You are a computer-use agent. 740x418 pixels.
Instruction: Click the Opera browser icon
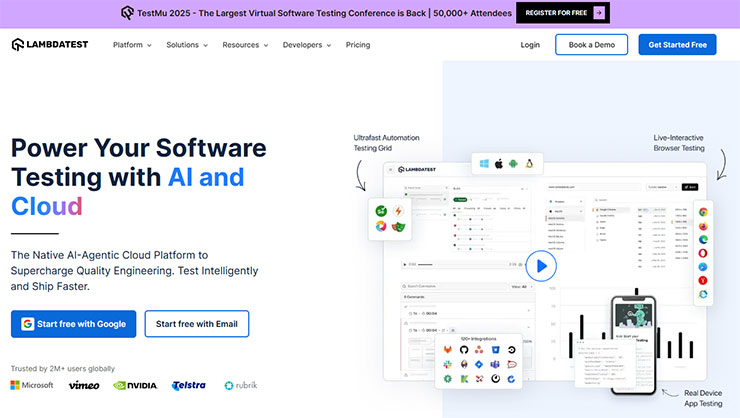pyautogui.click(x=703, y=253)
